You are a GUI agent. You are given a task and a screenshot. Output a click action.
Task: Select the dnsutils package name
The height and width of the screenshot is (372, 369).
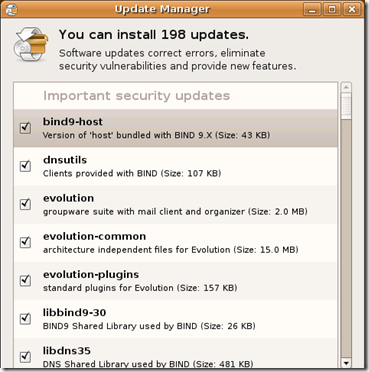point(65,160)
